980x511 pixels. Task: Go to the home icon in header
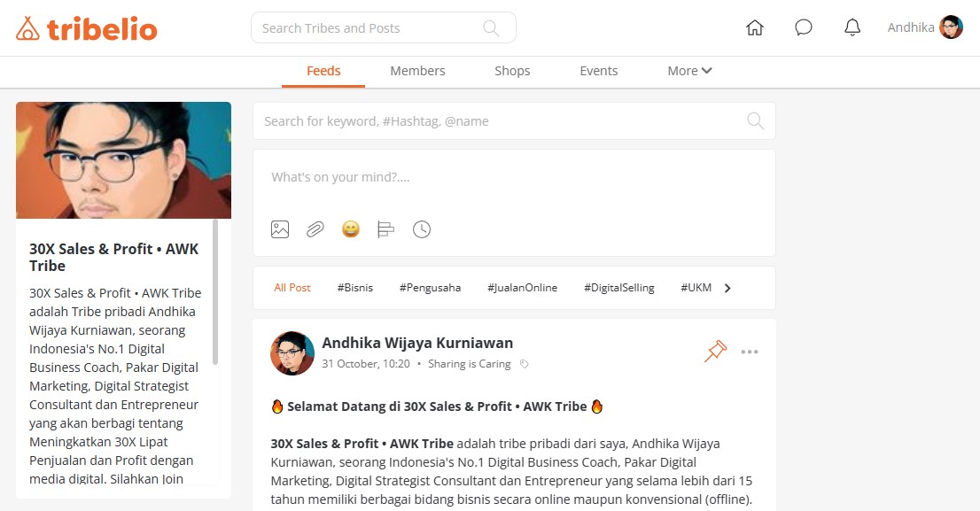pyautogui.click(x=754, y=27)
